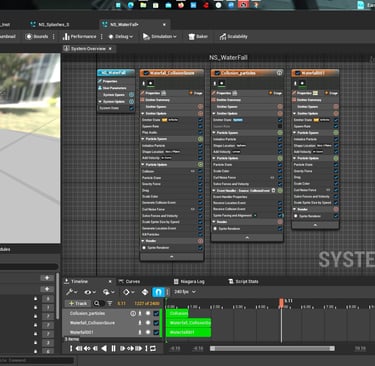Open the Niagara Log tab

point(189,282)
